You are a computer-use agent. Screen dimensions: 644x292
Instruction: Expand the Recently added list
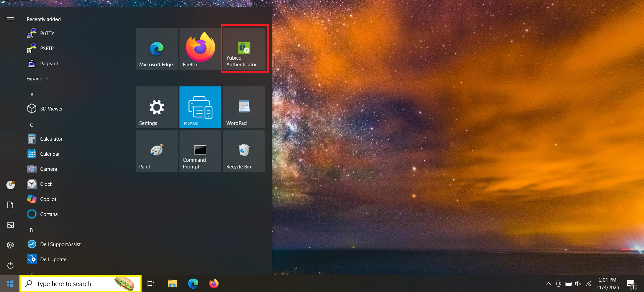pyautogui.click(x=38, y=79)
